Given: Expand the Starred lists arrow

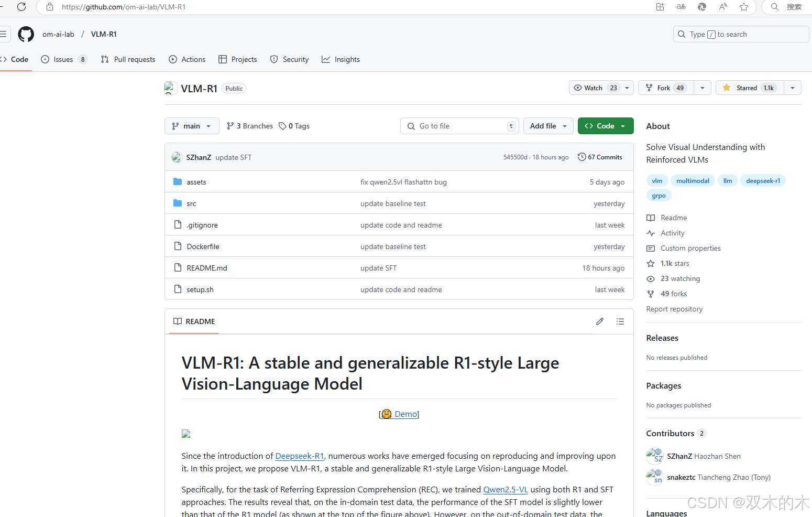Looking at the screenshot, I should pyautogui.click(x=793, y=88).
